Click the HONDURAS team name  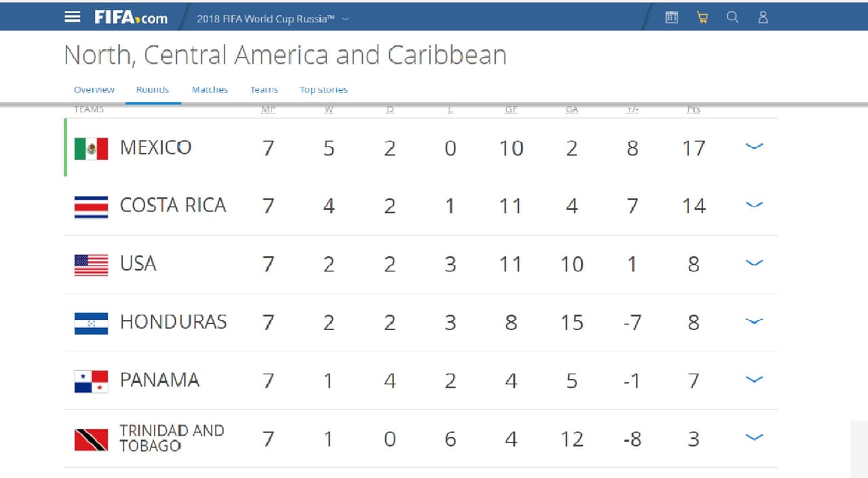point(173,322)
